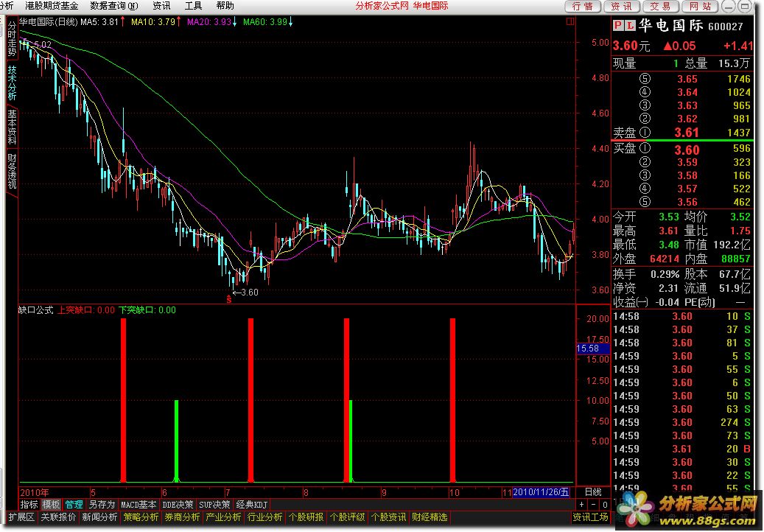The width and height of the screenshot is (764, 532).
Task: Select the 经典KDJ template tab
Action: 251,505
